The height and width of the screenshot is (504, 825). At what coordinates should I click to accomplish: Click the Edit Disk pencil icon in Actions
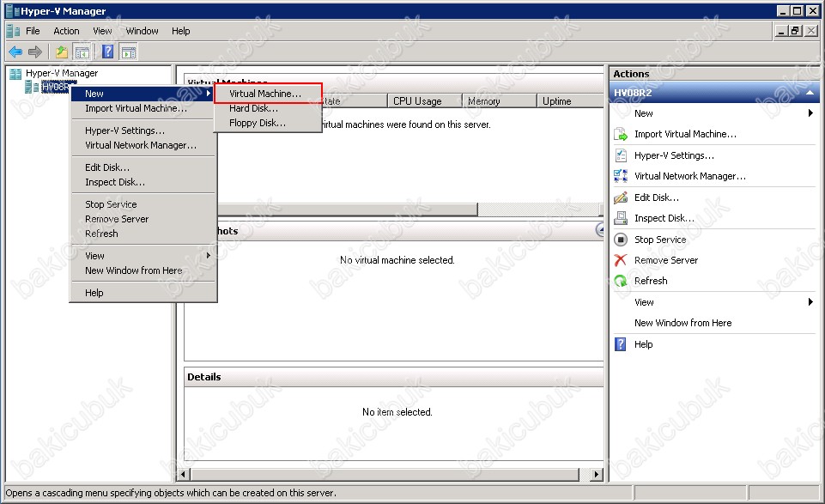pyautogui.click(x=621, y=197)
